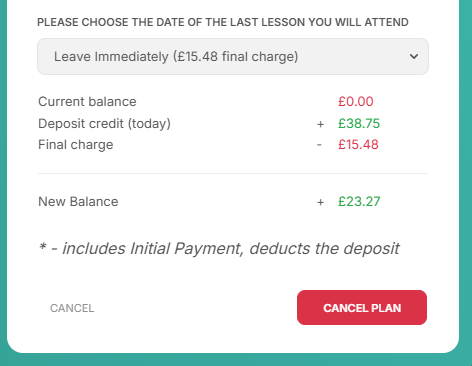Image resolution: width=472 pixels, height=366 pixels.
Task: Open the last lesson date dropdown
Action: click(233, 56)
